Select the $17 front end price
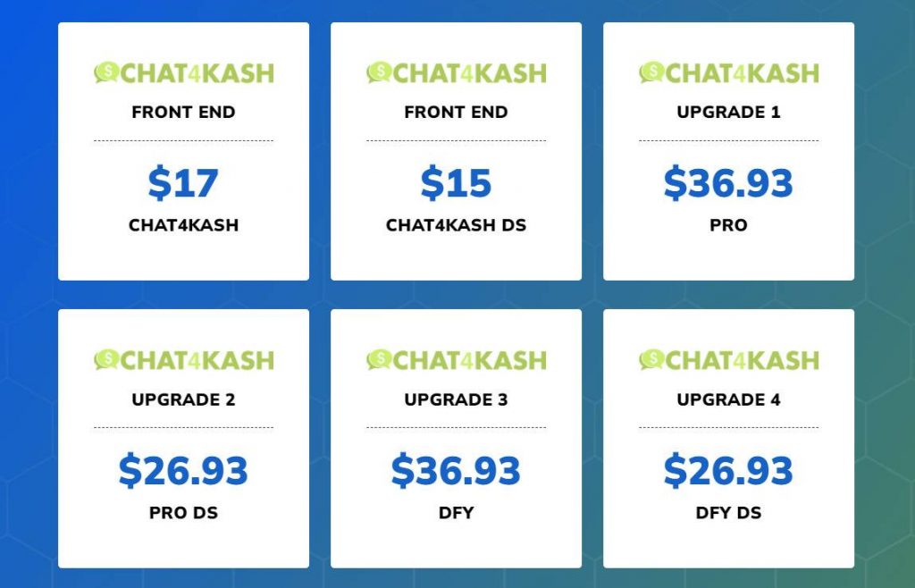This screenshot has height=588, width=915. pyautogui.click(x=183, y=183)
